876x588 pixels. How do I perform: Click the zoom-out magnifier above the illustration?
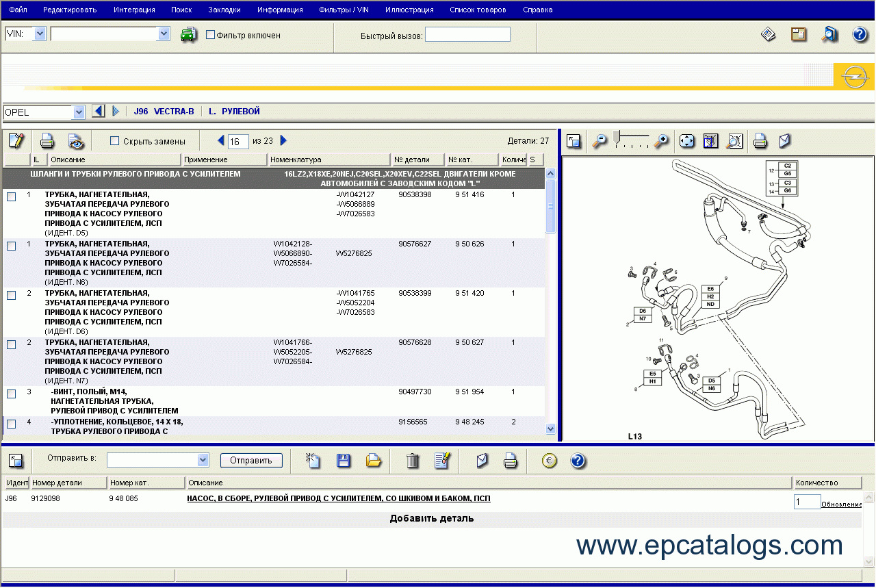(x=600, y=141)
